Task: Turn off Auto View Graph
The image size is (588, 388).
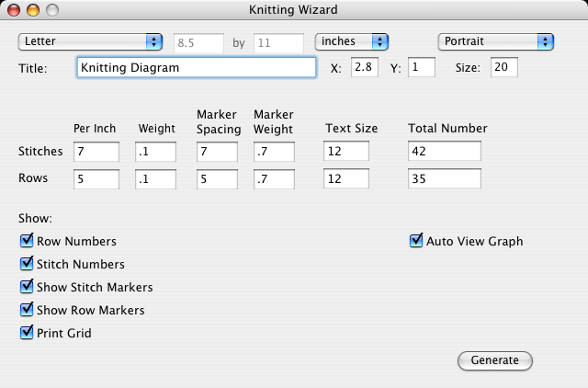Action: click(416, 241)
